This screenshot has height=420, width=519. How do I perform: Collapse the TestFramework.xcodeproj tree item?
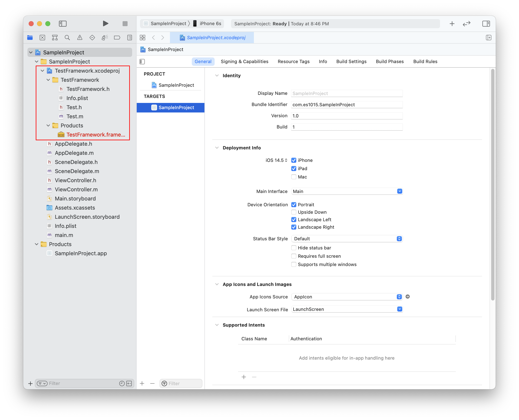(42, 71)
